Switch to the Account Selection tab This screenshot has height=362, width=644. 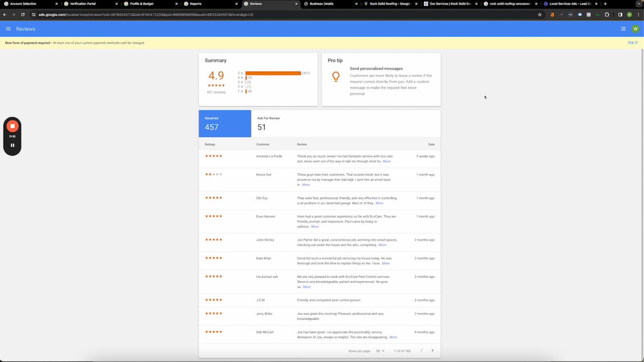point(30,4)
